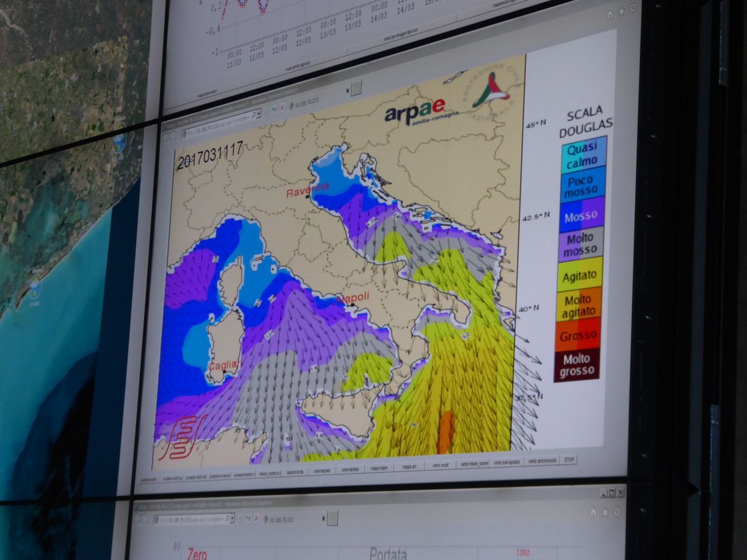Click home icon in bottom browser window
Screen dimensions: 747x560
coord(593,513)
